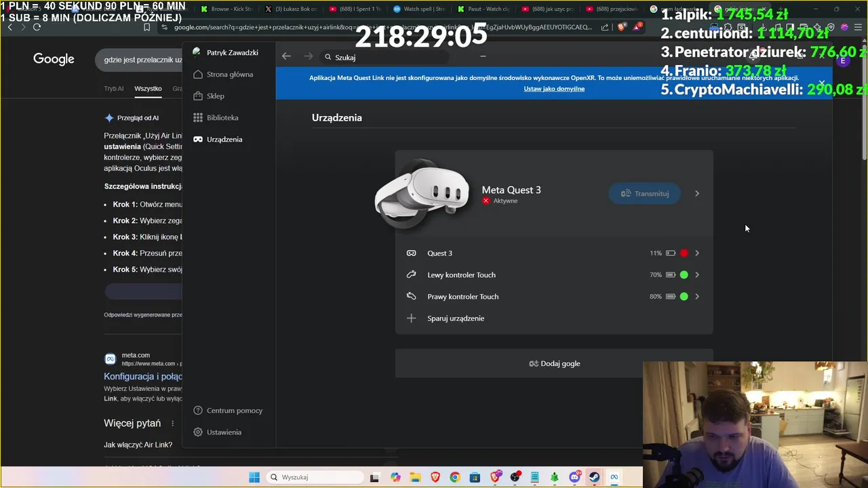Go back with the left arrow

point(286,57)
